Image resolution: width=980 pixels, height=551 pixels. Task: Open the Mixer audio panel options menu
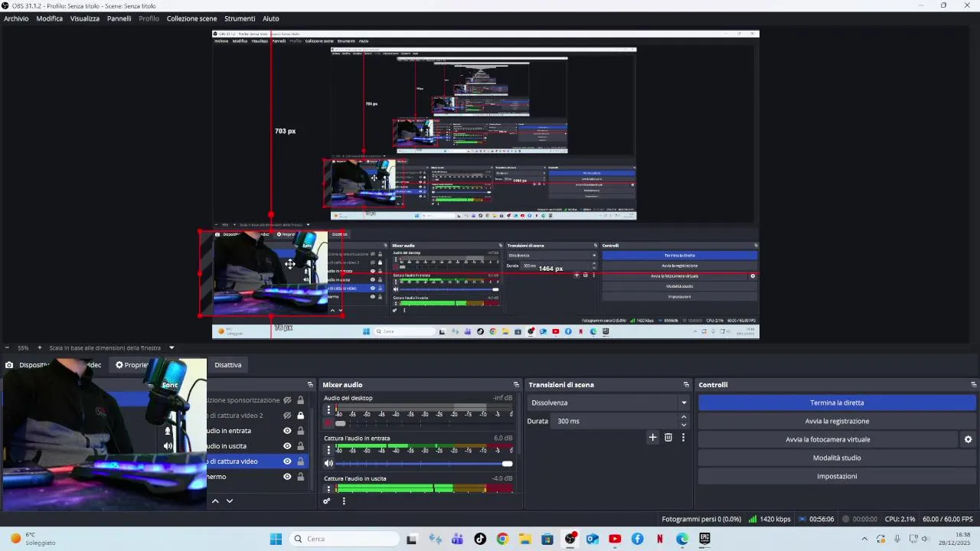pyautogui.click(x=344, y=501)
